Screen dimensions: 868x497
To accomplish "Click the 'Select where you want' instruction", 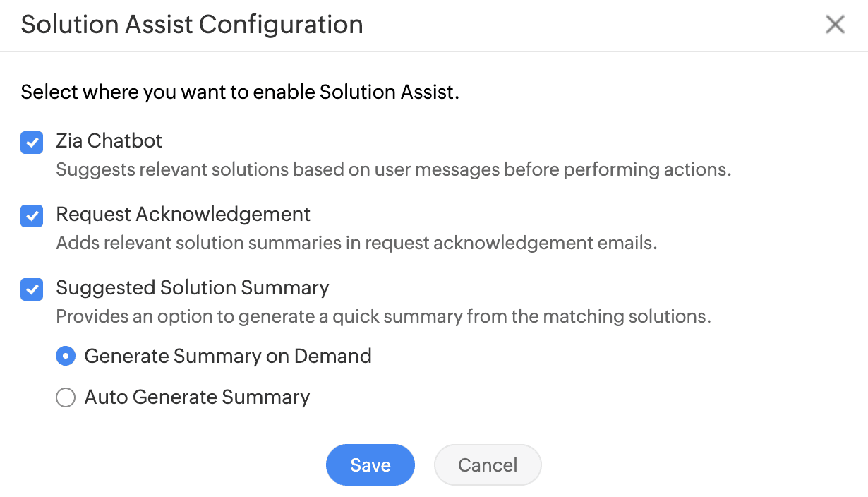I will click(x=240, y=92).
